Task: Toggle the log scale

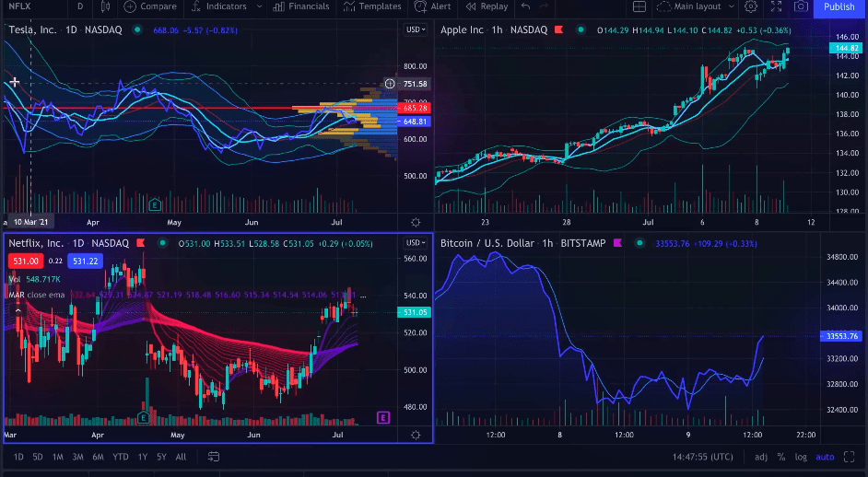Action: point(801,457)
